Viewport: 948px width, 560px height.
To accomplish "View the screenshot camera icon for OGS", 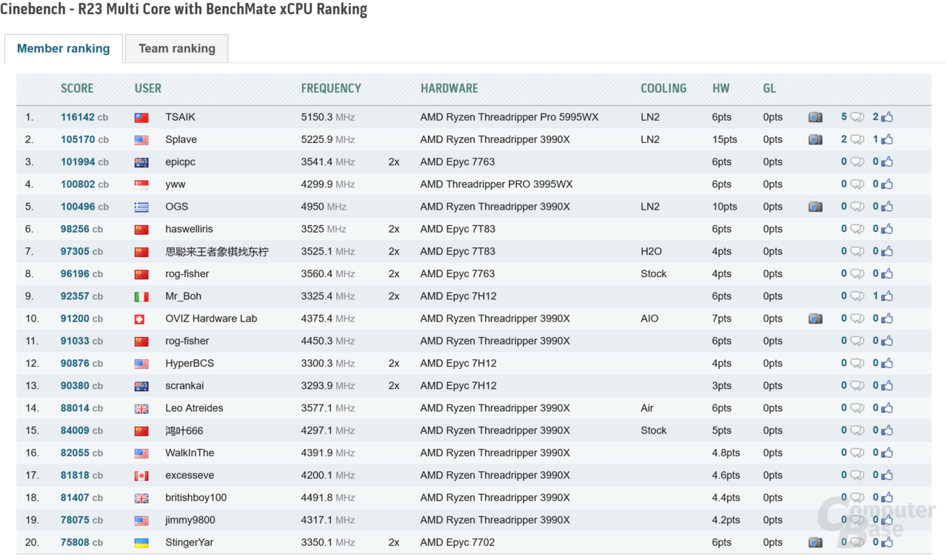I will point(815,207).
